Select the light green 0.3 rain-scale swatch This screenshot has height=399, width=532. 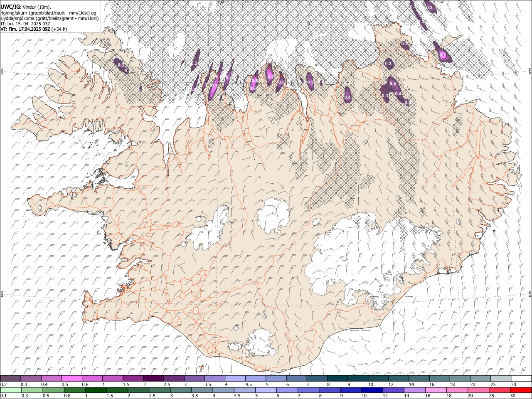click(x=32, y=390)
